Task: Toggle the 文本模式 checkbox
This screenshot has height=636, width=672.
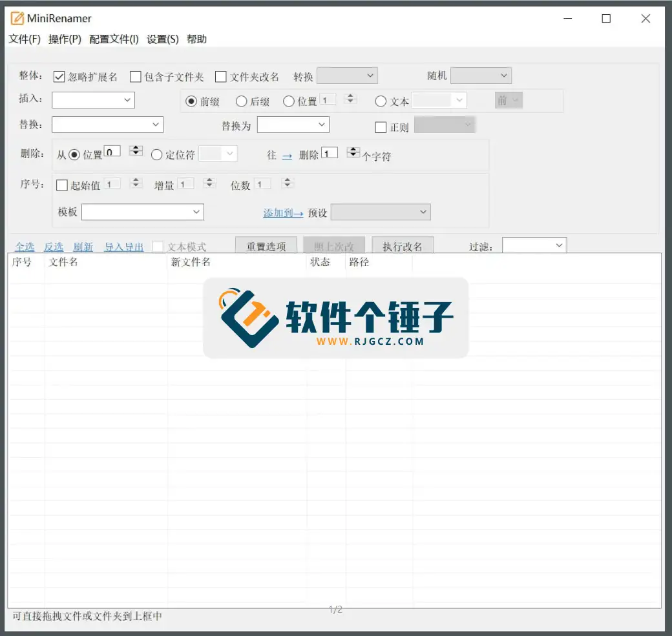Action: click(x=158, y=247)
